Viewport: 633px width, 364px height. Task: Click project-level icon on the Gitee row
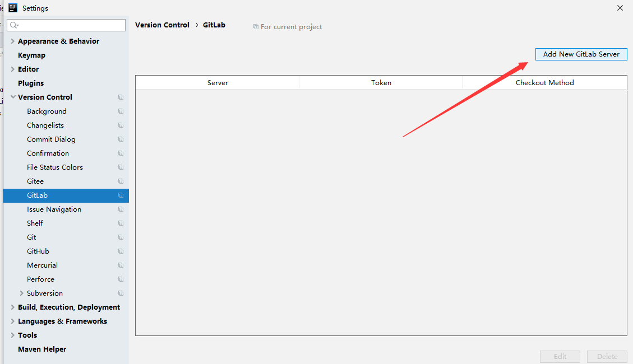pyautogui.click(x=121, y=181)
